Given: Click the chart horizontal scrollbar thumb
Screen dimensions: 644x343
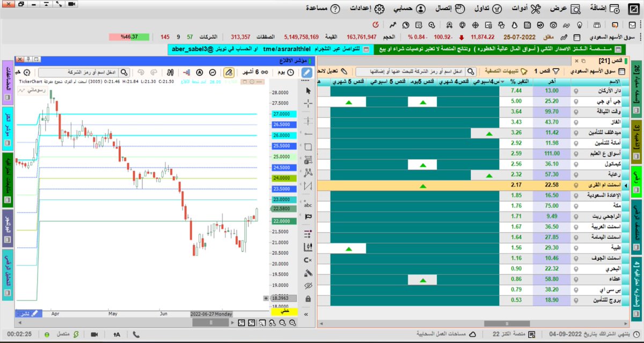Looking at the screenshot, I should [210, 323].
